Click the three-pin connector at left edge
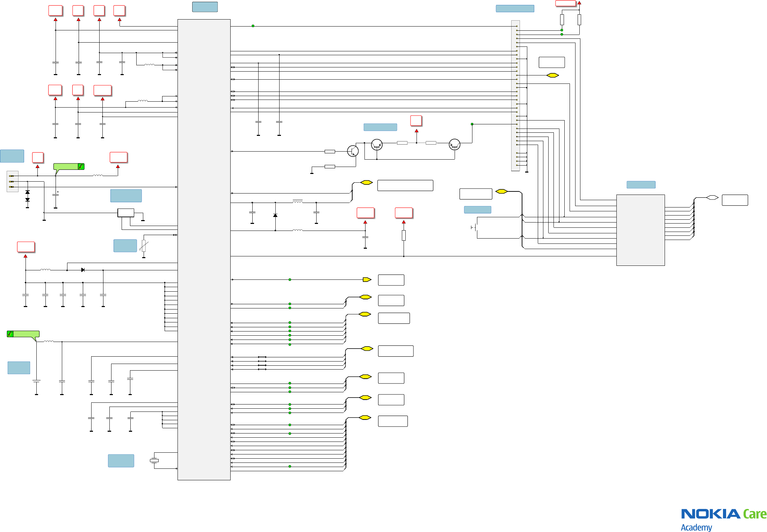Viewport: 767px width, 532px height. 12,181
